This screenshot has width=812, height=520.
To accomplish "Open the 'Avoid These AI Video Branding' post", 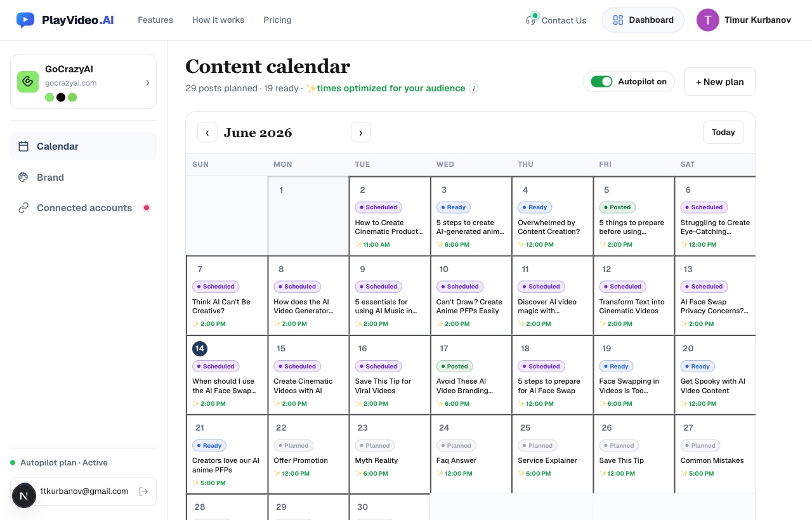I will [464, 386].
